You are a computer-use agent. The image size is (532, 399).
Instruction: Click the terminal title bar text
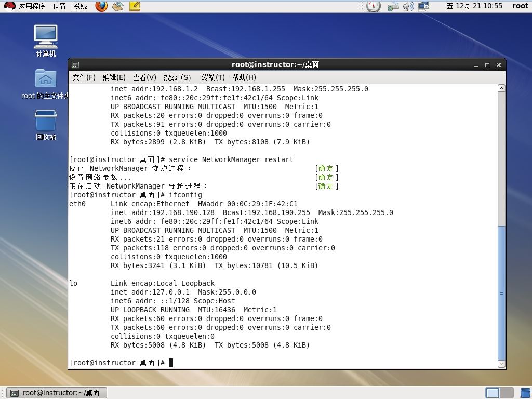click(275, 64)
